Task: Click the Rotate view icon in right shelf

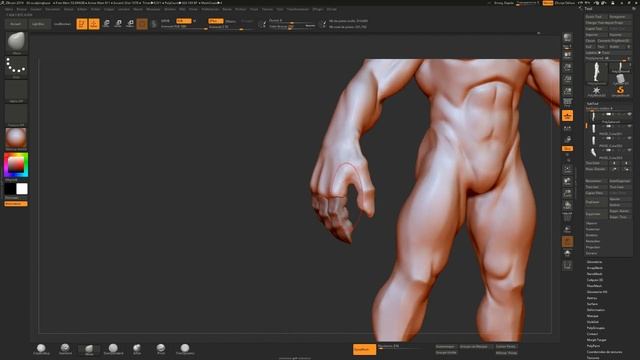Action: [x=567, y=205]
